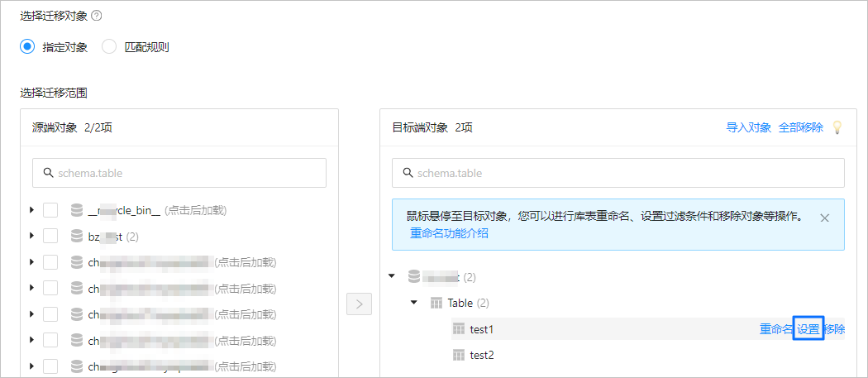
Task: Click the database icon of bz…st (2)
Action: pos(77,236)
